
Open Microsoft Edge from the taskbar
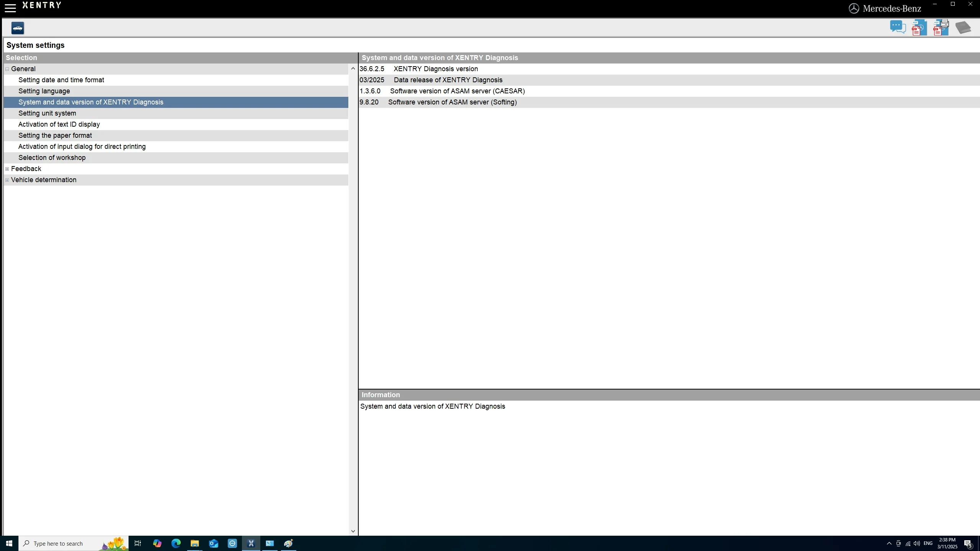176,543
